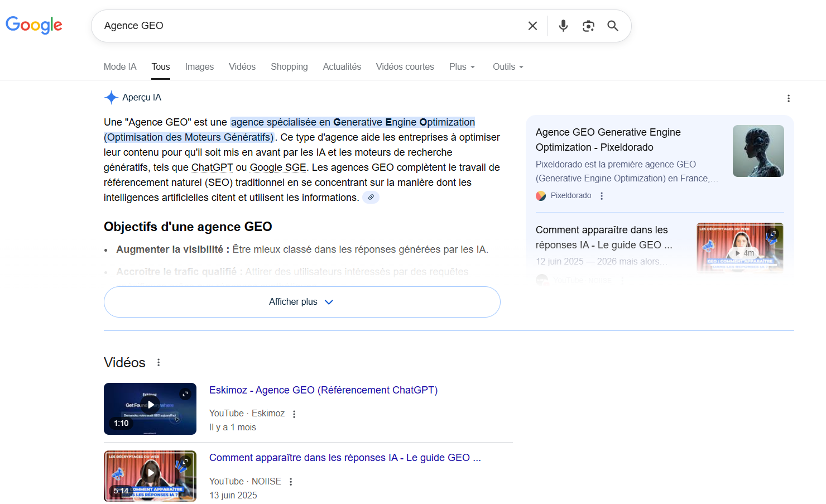Image resolution: width=826 pixels, height=504 pixels.
Task: Click the search input field containing Agence GEO
Action: coord(313,26)
